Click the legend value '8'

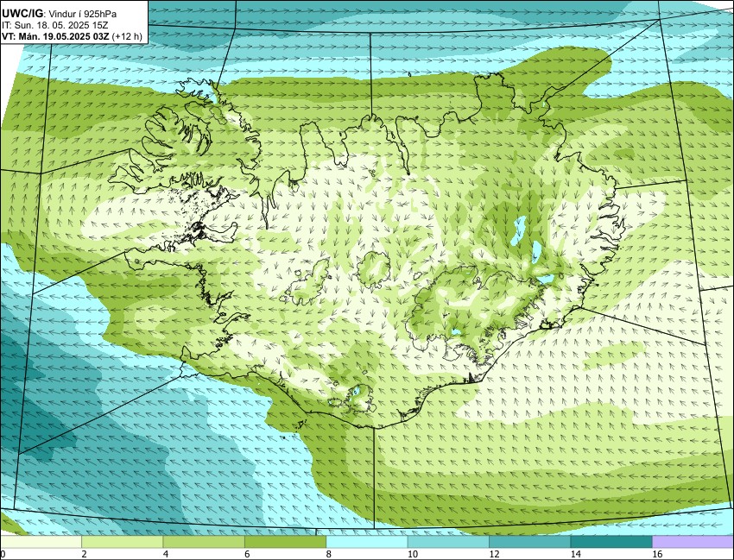point(328,554)
